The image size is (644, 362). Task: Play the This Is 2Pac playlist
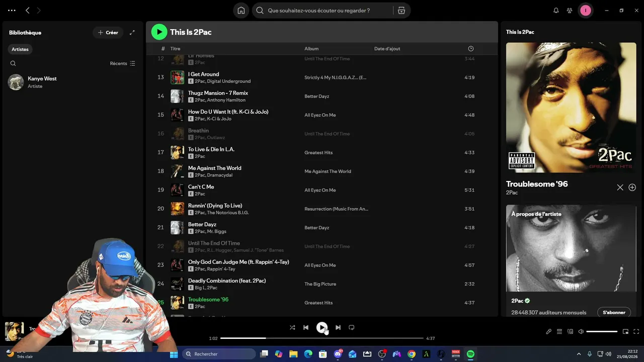coord(159,32)
